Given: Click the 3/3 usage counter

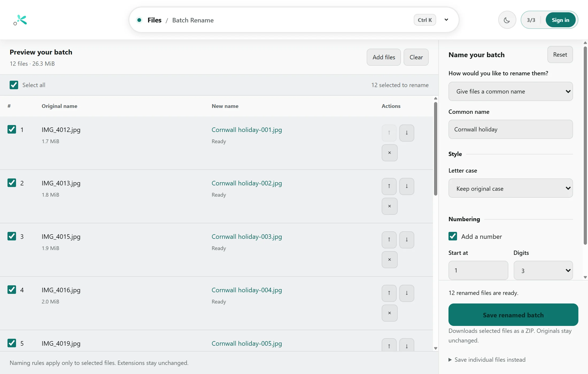Looking at the screenshot, I should click(x=531, y=20).
